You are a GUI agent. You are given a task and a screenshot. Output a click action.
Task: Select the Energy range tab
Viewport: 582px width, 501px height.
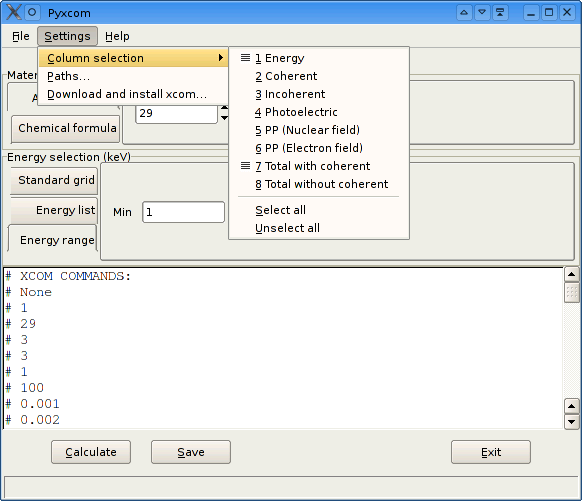coord(52,240)
